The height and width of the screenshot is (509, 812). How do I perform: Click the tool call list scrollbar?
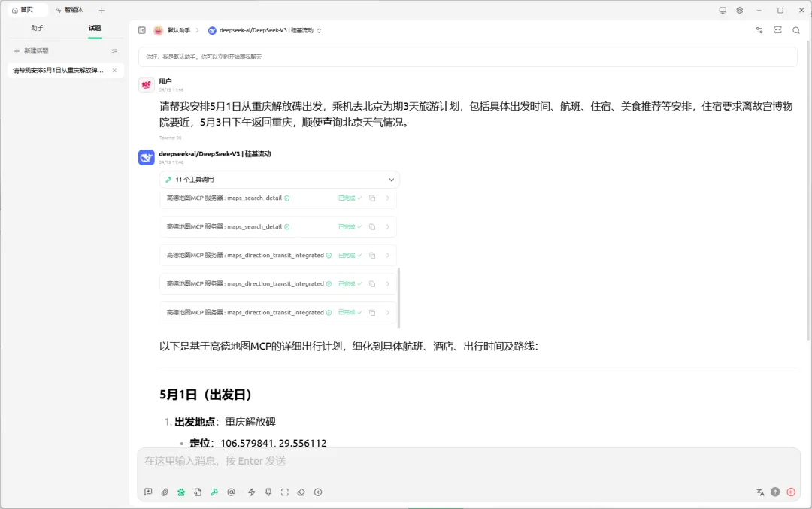(398, 298)
